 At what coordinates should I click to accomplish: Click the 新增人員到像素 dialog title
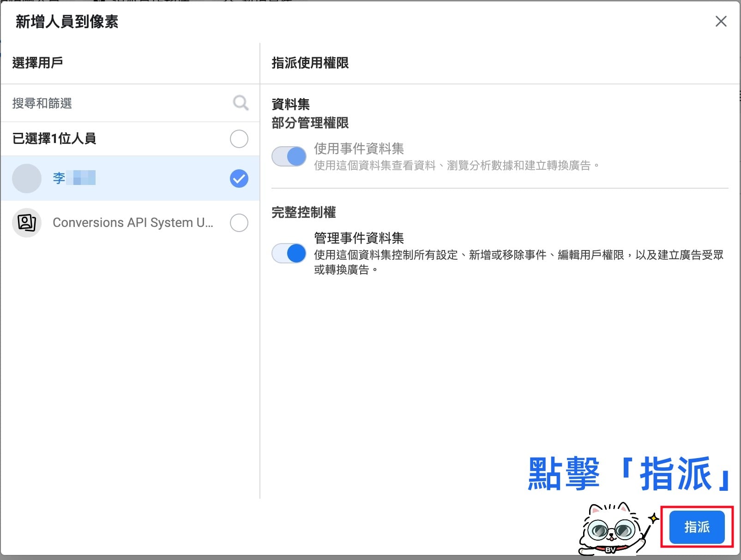click(x=67, y=22)
